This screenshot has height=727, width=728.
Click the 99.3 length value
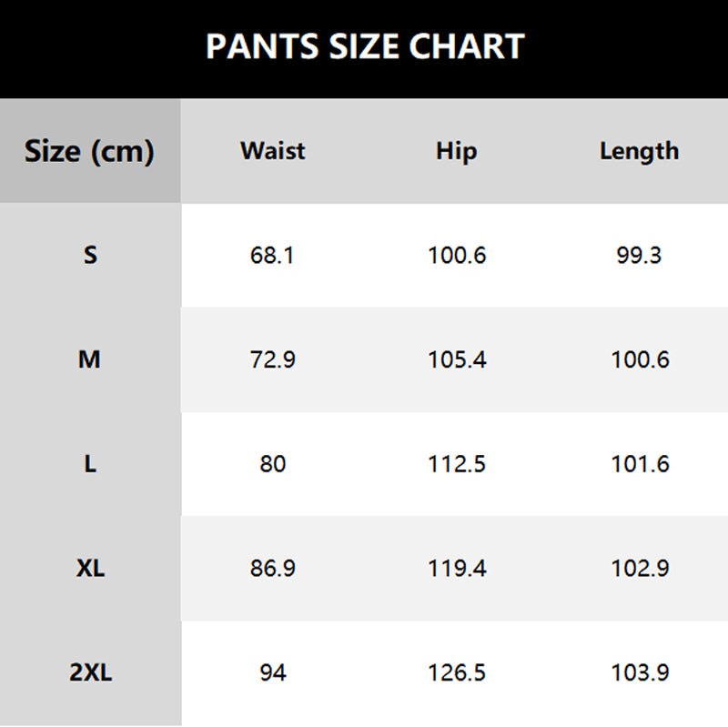point(639,256)
